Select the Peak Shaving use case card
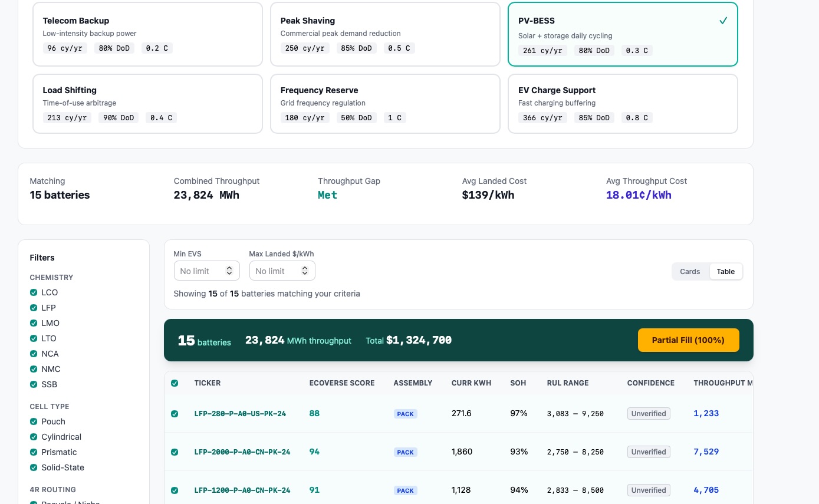 click(385, 34)
